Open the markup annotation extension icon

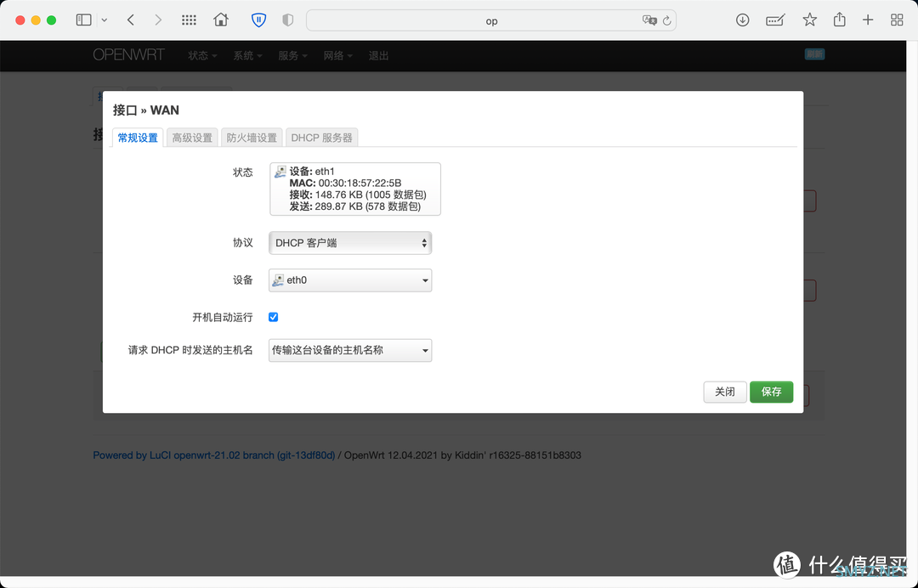tap(775, 20)
